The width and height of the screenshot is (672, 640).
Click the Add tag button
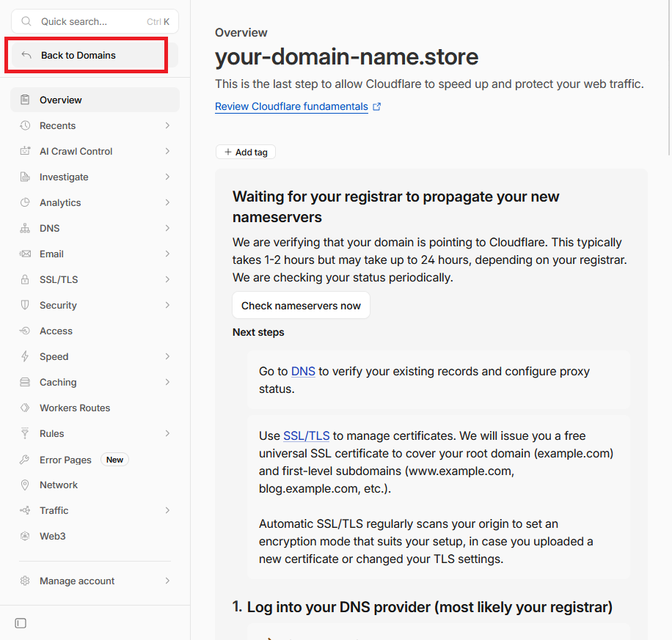(x=246, y=152)
